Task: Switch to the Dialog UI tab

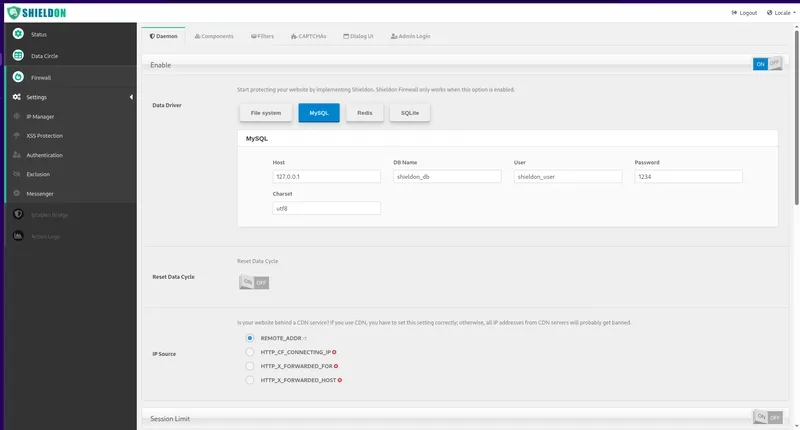Action: (358, 36)
